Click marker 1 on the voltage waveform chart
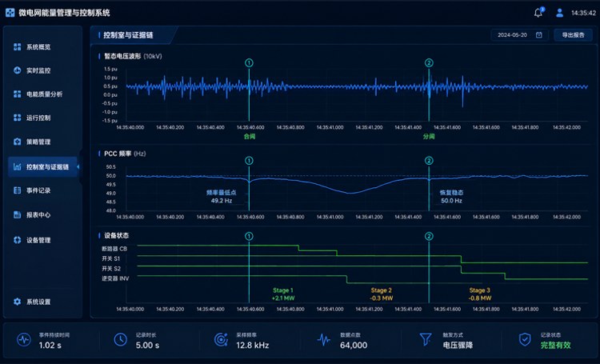This screenshot has width=600, height=364. (x=249, y=62)
